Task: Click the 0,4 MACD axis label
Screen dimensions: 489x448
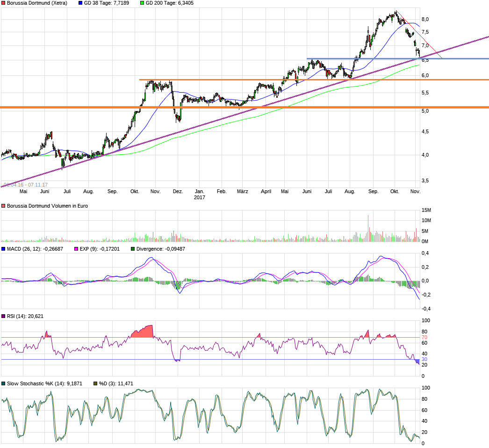Action: click(x=425, y=253)
